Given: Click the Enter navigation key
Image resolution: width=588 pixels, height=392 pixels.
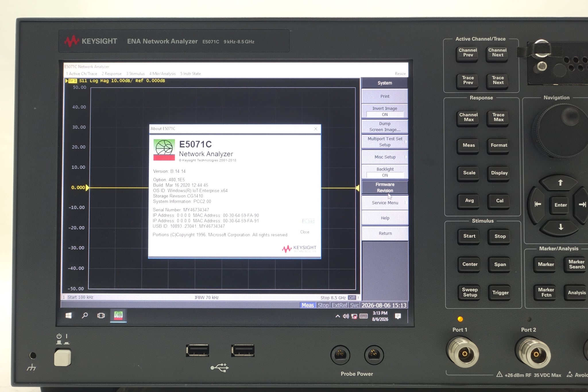Looking at the screenshot, I should [560, 205].
